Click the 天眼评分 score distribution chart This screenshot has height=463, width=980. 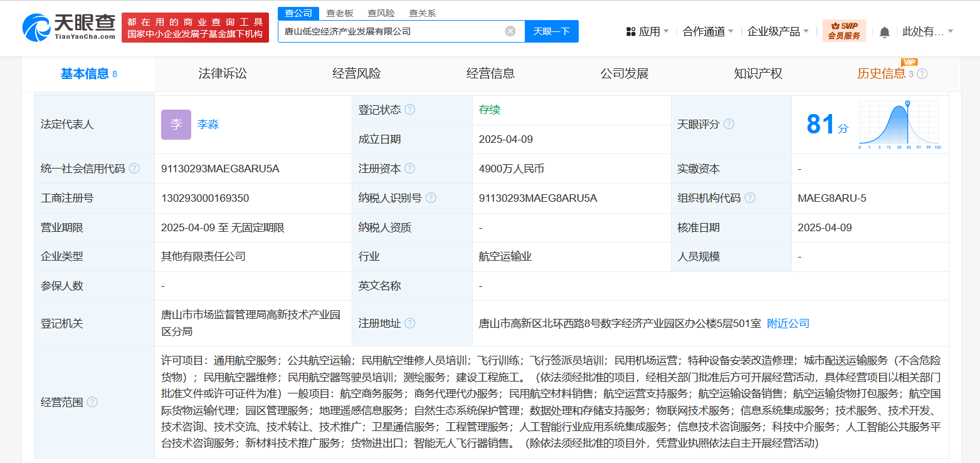tap(899, 125)
